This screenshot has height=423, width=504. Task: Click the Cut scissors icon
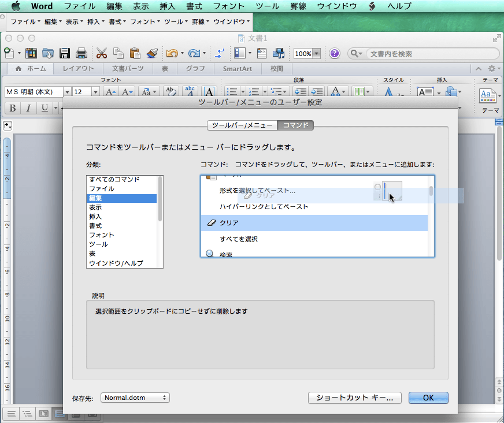pos(102,53)
